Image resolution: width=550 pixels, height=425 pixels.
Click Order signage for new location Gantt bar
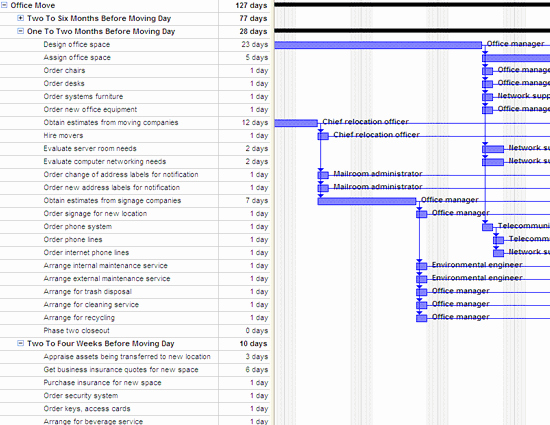[422, 214]
